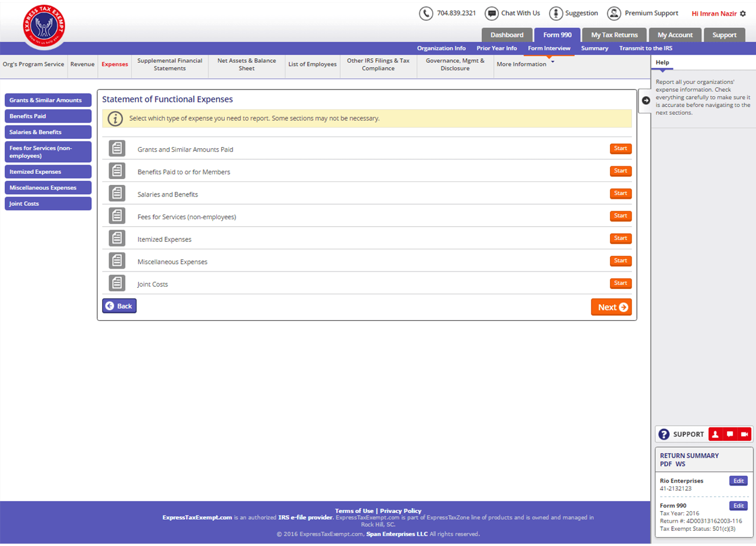The image size is (756, 546).
Task: Start Joint Costs section
Action: [621, 283]
